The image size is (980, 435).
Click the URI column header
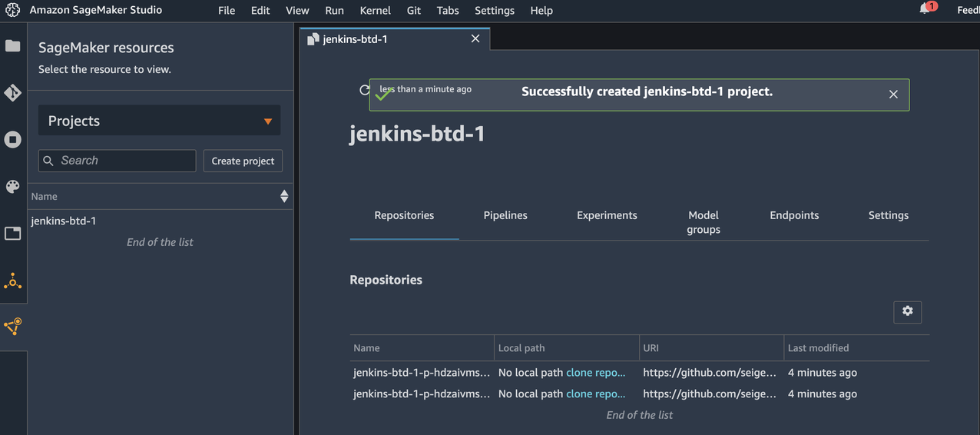coord(651,347)
